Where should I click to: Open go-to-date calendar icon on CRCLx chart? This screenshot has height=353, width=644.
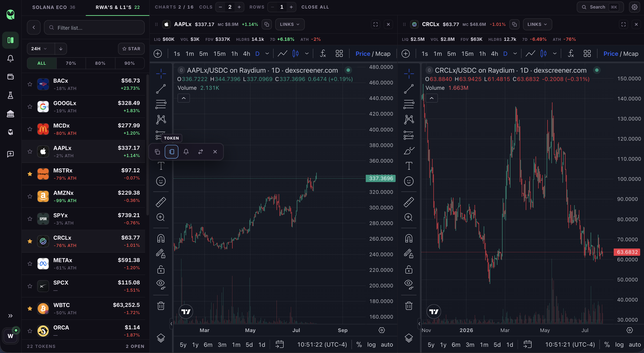527,344
